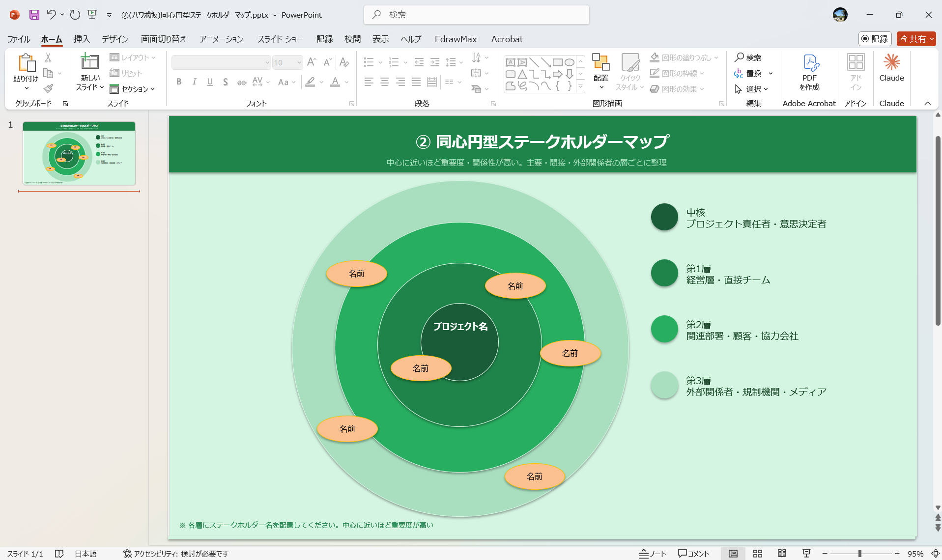Toggle justify paragraph alignment
The image size is (942, 560).
[416, 82]
